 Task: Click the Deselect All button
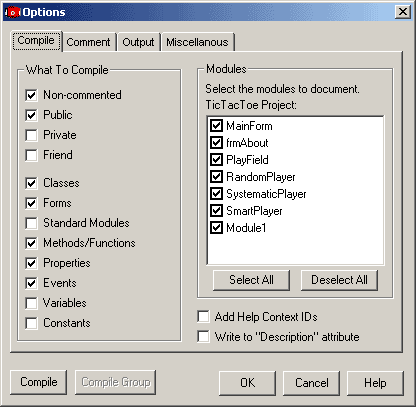click(339, 280)
